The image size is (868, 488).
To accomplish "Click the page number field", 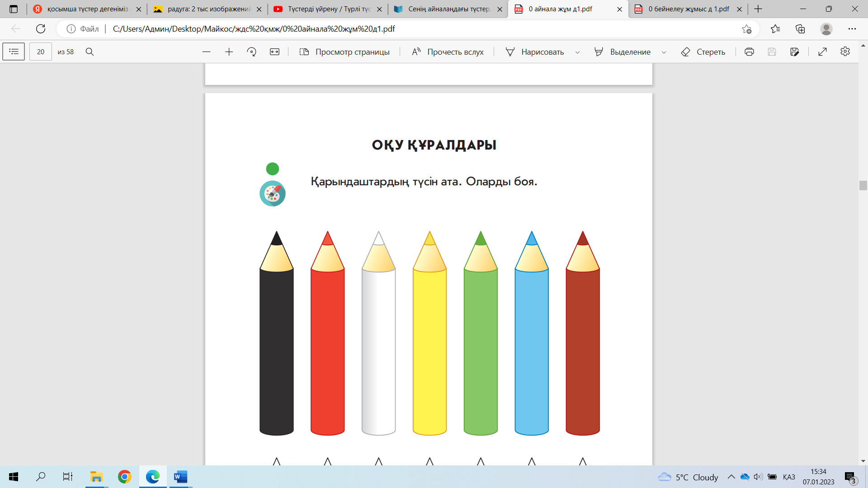I will [41, 52].
